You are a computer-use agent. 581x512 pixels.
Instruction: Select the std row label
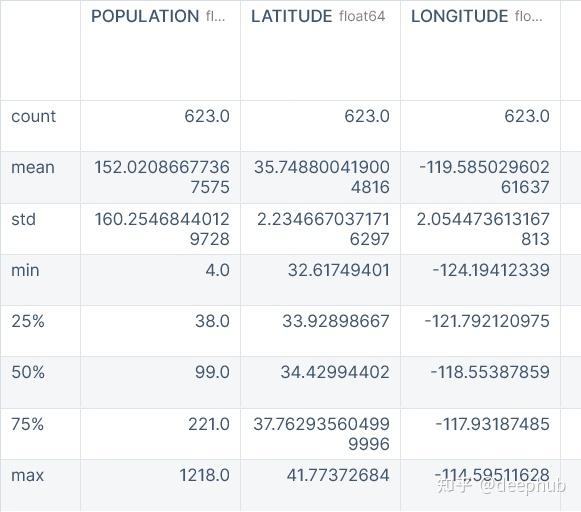(x=23, y=219)
